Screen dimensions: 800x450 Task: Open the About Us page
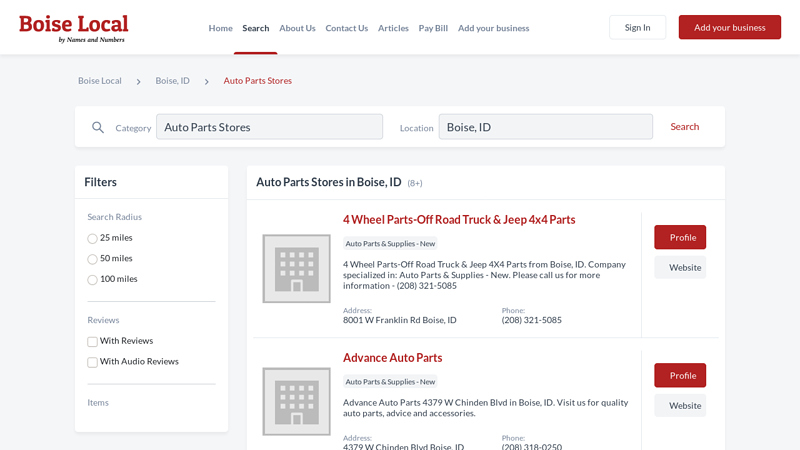[x=297, y=28]
